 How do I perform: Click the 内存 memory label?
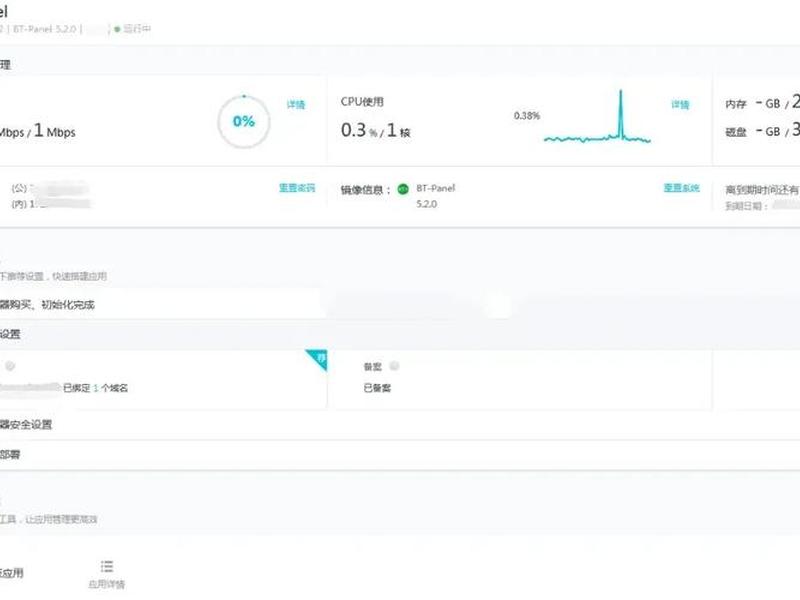coord(736,104)
